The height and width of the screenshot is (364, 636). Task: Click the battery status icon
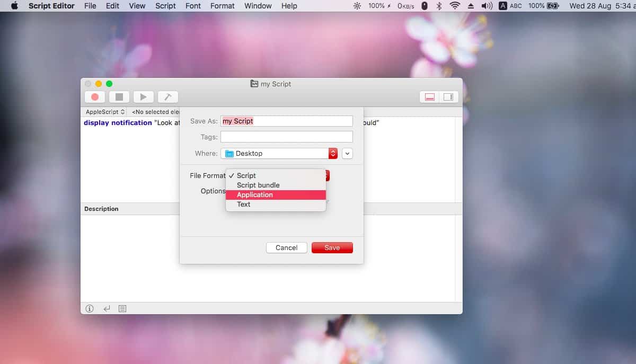coord(553,6)
